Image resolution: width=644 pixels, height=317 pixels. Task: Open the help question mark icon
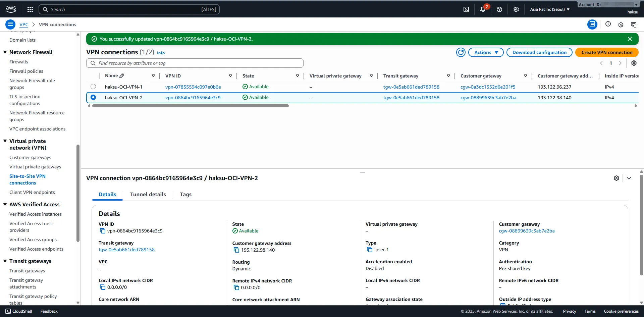(x=499, y=9)
